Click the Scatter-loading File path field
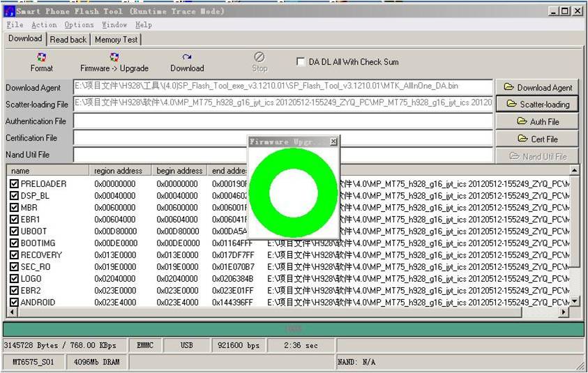The height and width of the screenshot is (373, 588). (x=283, y=103)
